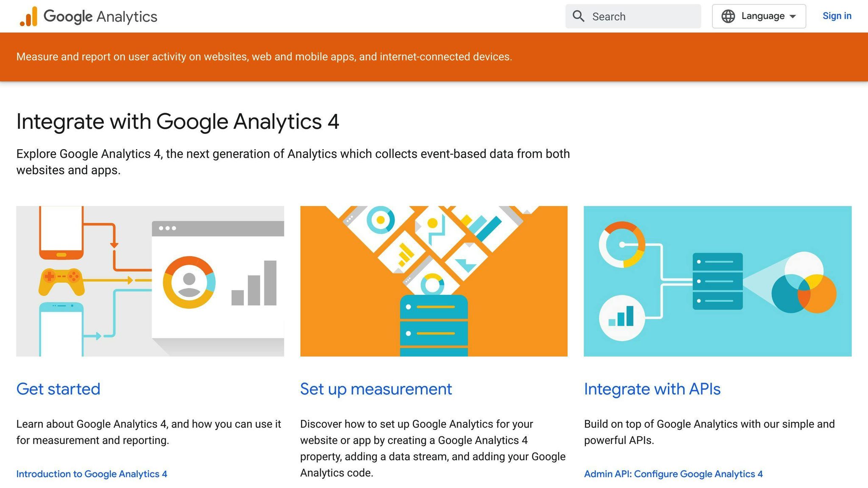Click 'Learn about Google Analytics 4' description text
Image resolution: width=868 pixels, height=488 pixels.
(x=149, y=432)
